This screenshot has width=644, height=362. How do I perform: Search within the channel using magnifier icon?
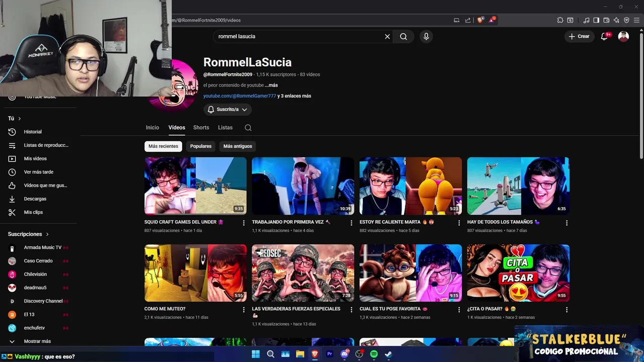(x=248, y=128)
